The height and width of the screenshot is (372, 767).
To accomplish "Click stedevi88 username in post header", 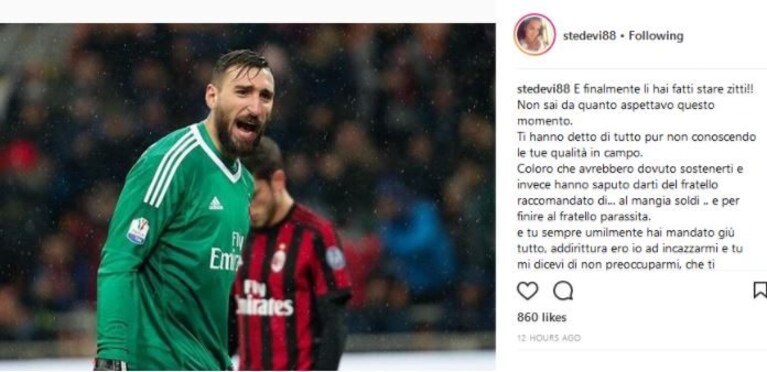I will tap(589, 36).
